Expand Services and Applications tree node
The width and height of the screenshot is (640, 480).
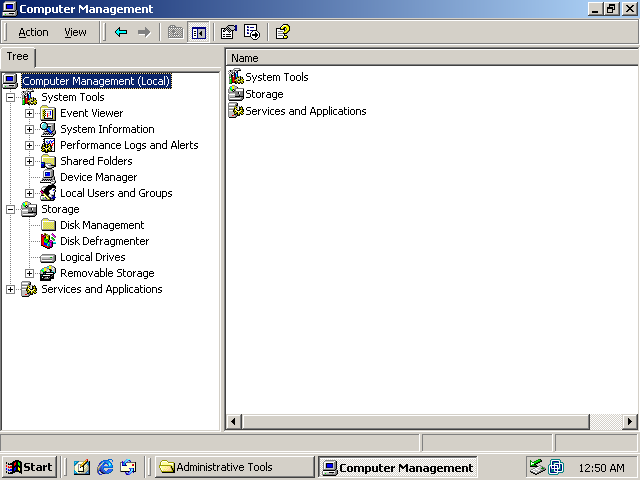10,289
